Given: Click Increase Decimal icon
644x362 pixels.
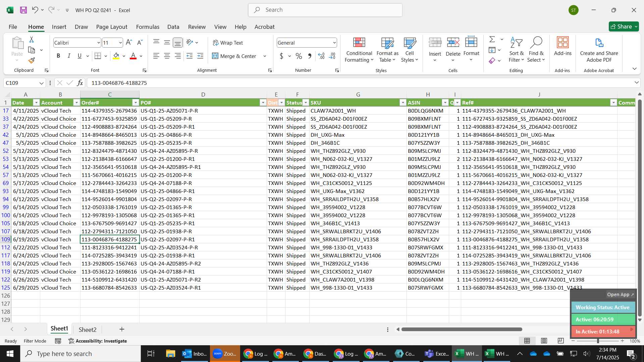Looking at the screenshot, I should pos(321,56).
